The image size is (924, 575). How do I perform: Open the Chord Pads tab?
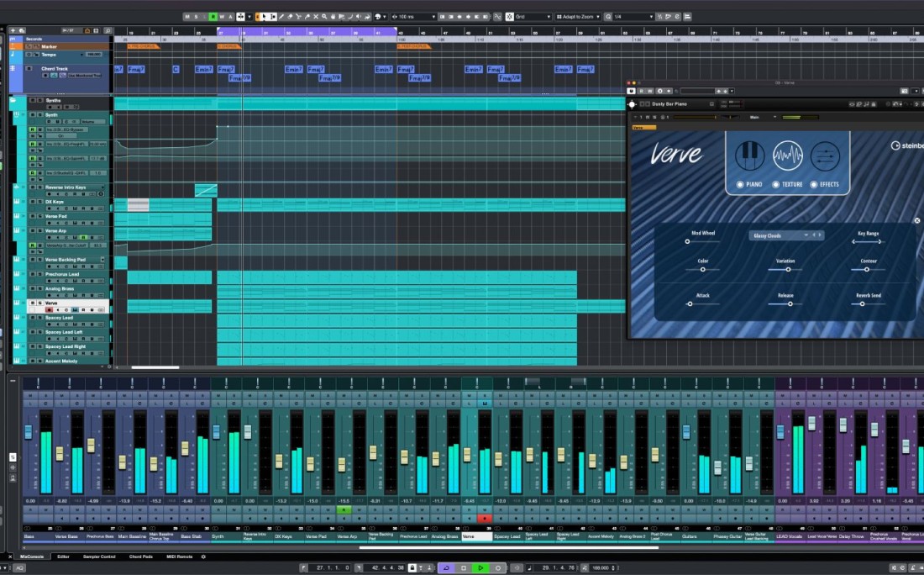coord(139,557)
